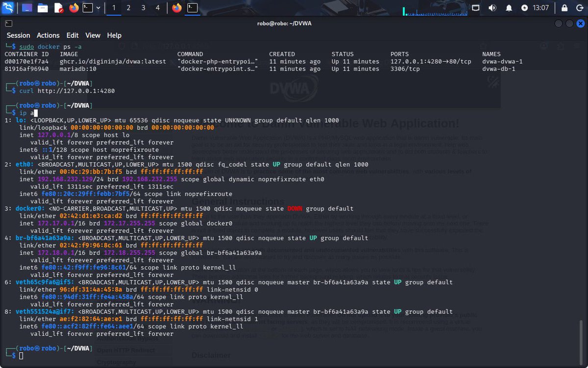The width and height of the screenshot is (588, 368).
Task: Open the Help menu
Action: 114,35
